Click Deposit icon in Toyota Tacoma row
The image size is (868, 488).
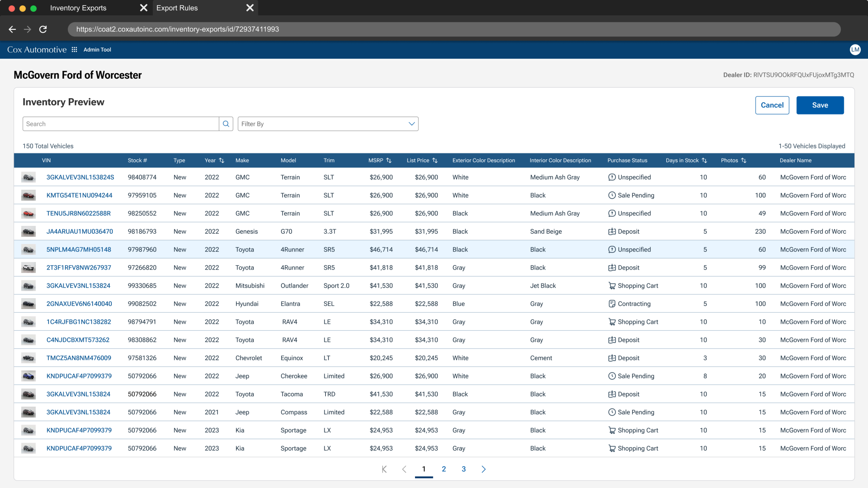(612, 394)
